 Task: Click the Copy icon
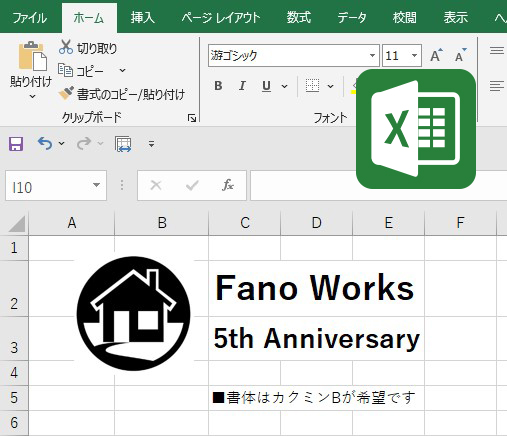tap(65, 70)
